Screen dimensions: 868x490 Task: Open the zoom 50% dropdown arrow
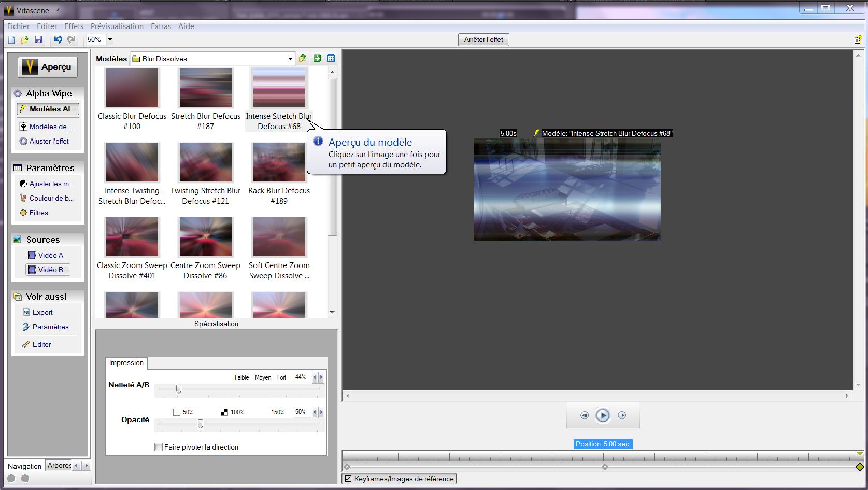pos(110,39)
